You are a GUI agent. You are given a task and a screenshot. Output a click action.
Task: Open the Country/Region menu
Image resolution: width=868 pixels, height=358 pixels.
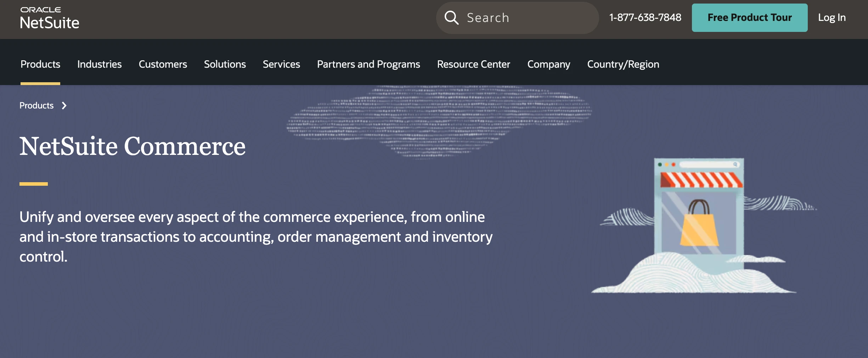click(623, 64)
